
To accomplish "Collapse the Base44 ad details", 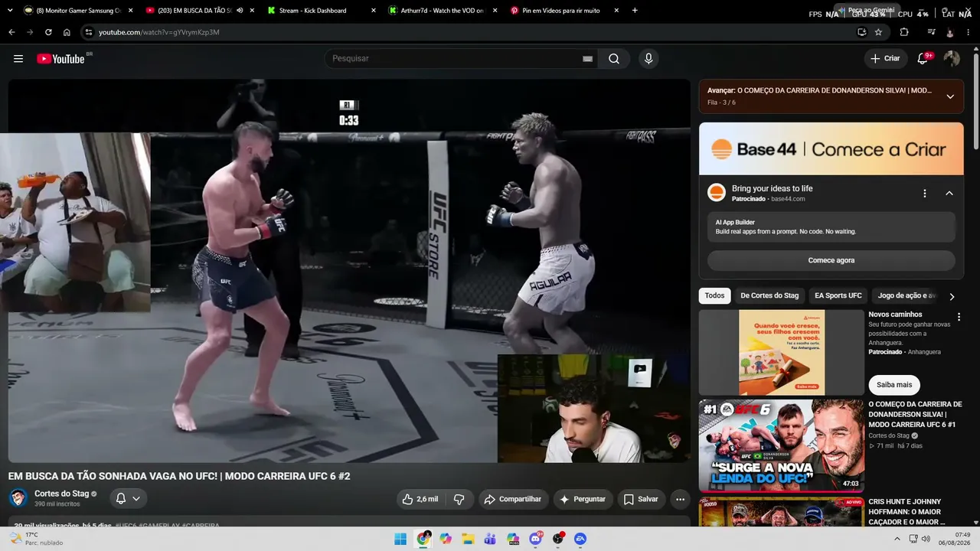I will tap(949, 194).
